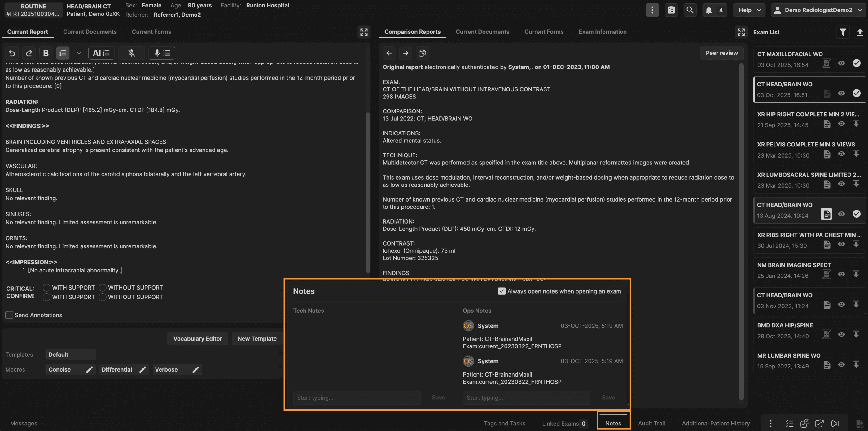Image resolution: width=868 pixels, height=431 pixels.
Task: Switch to the Exam Information tab
Action: [603, 32]
